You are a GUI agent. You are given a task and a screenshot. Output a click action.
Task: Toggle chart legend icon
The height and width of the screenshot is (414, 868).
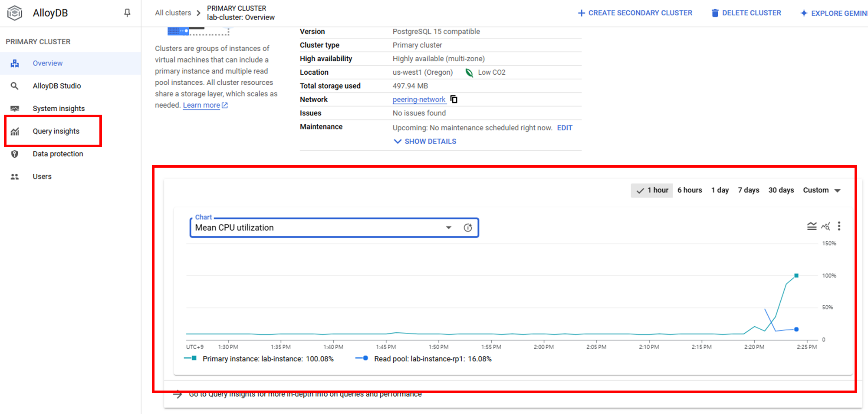tap(812, 226)
